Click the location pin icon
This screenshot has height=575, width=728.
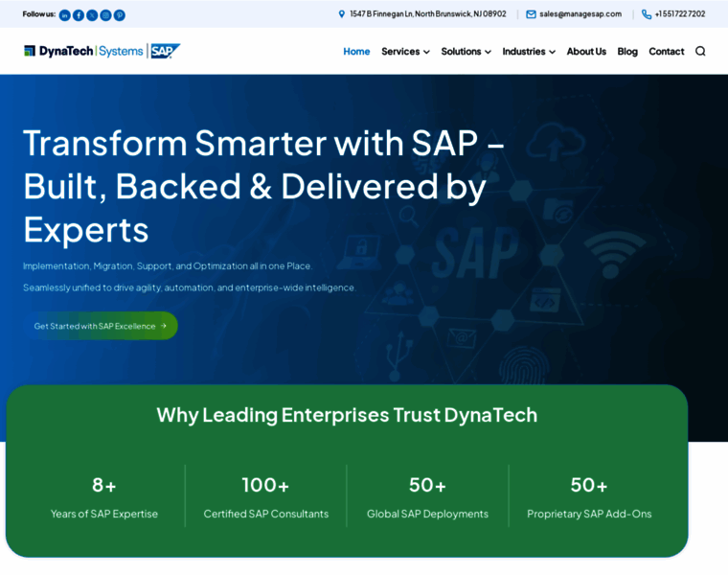[342, 14]
